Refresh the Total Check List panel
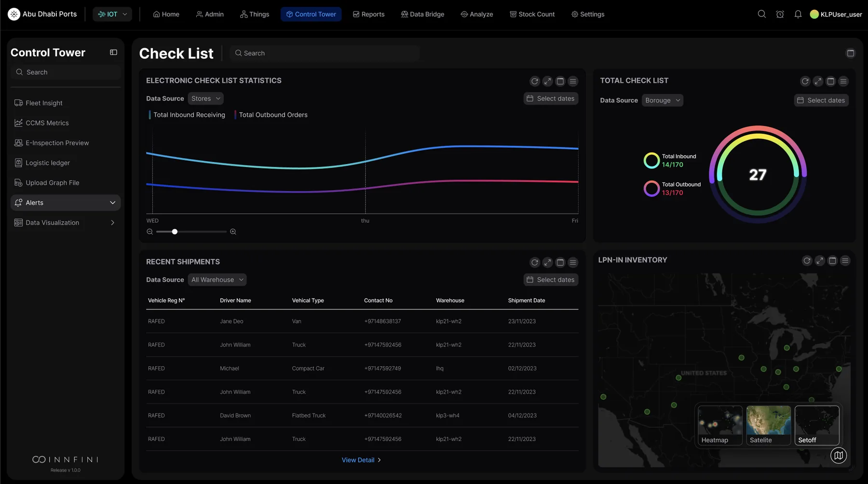 tap(805, 81)
